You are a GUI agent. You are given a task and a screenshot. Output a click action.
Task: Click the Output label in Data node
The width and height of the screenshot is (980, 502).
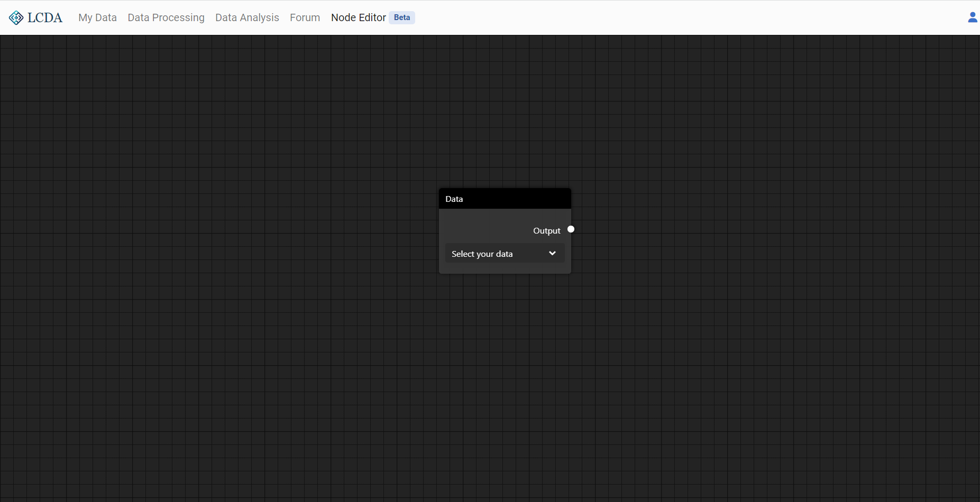coord(546,231)
